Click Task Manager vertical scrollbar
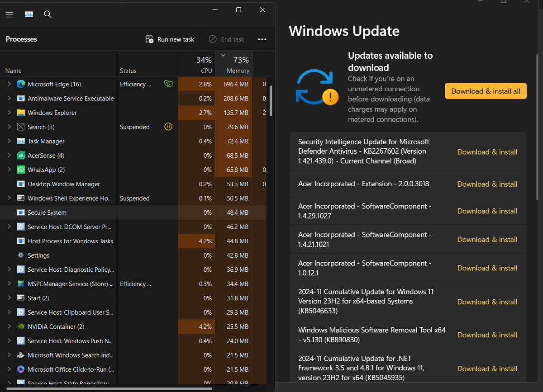 pyautogui.click(x=271, y=101)
